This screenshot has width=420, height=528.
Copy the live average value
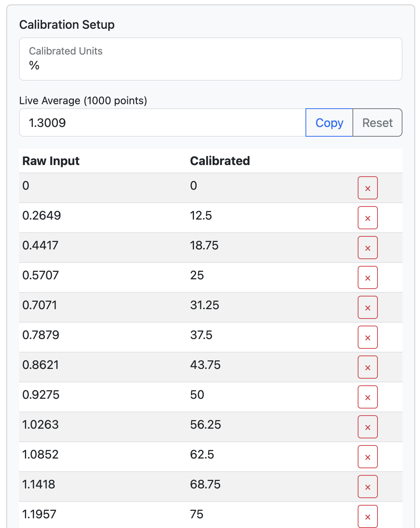tap(329, 123)
